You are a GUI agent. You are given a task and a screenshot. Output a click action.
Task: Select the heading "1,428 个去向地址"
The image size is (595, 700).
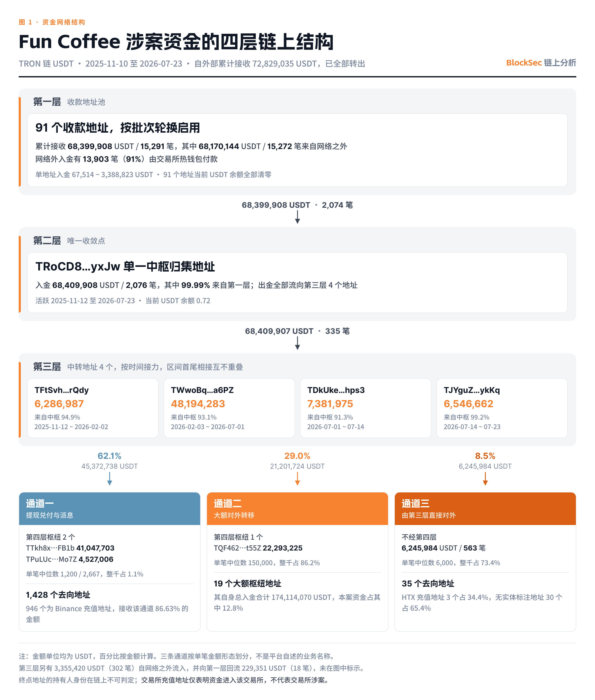(58, 595)
